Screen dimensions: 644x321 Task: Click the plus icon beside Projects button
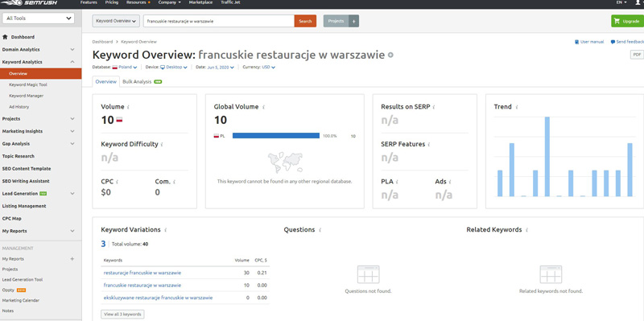[x=354, y=21]
